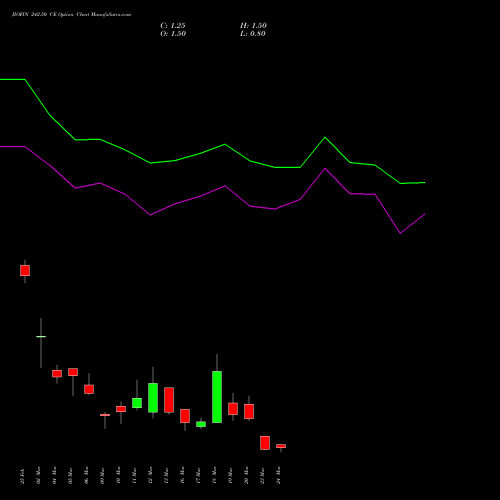Select the small red candle for 10 Mar
500x500 pixels.
(x=121, y=409)
